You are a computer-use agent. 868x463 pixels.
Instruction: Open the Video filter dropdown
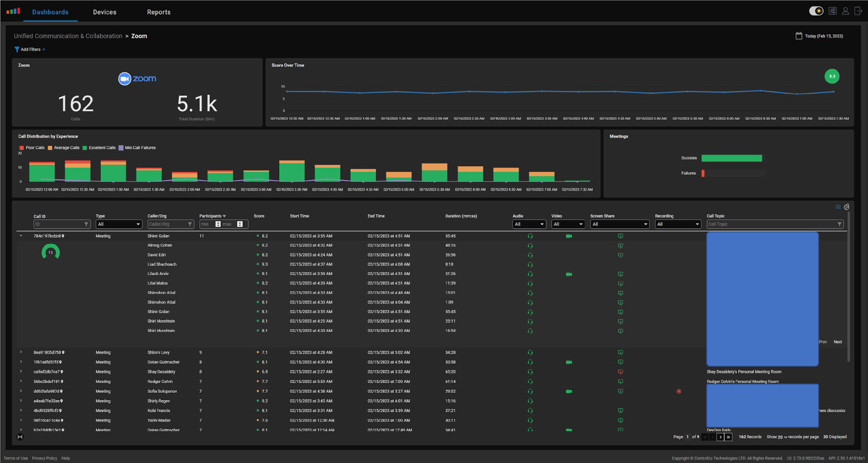[x=568, y=224]
